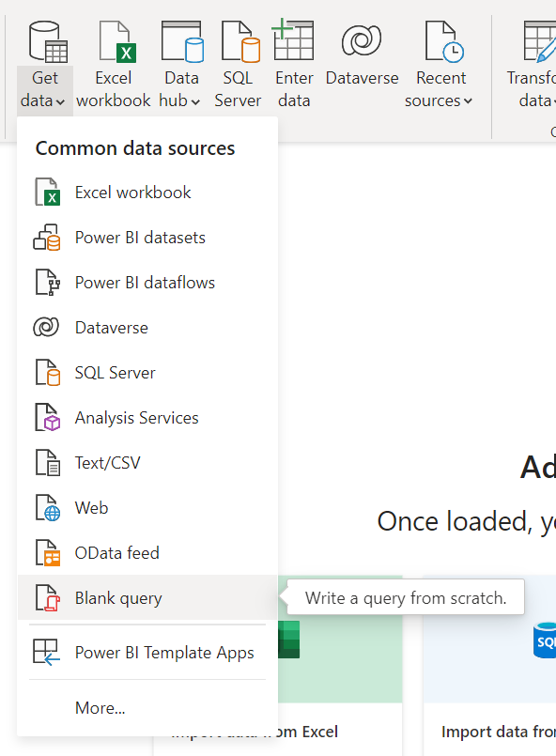Image resolution: width=556 pixels, height=756 pixels.
Task: Select the Analysis Services menu entry
Action: pos(147,418)
